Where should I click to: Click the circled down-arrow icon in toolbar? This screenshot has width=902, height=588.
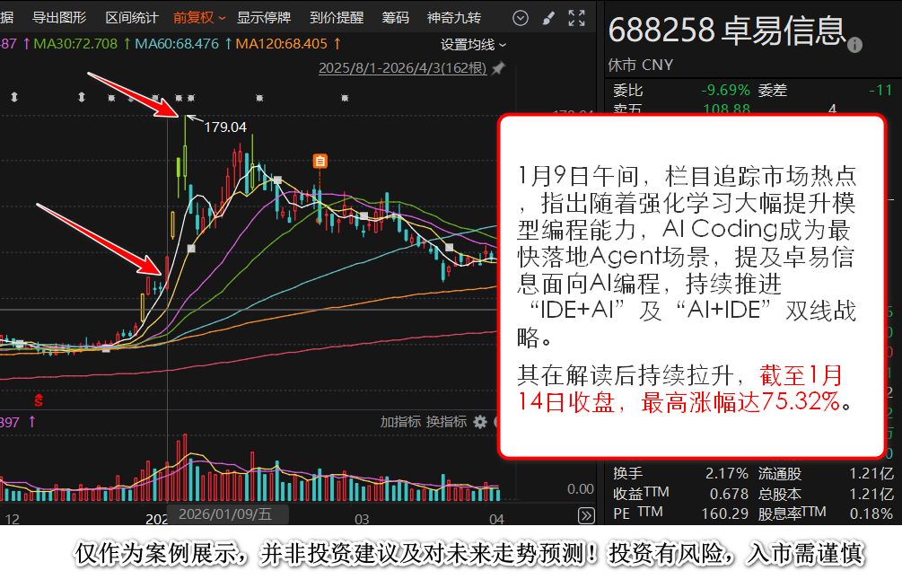(x=521, y=18)
